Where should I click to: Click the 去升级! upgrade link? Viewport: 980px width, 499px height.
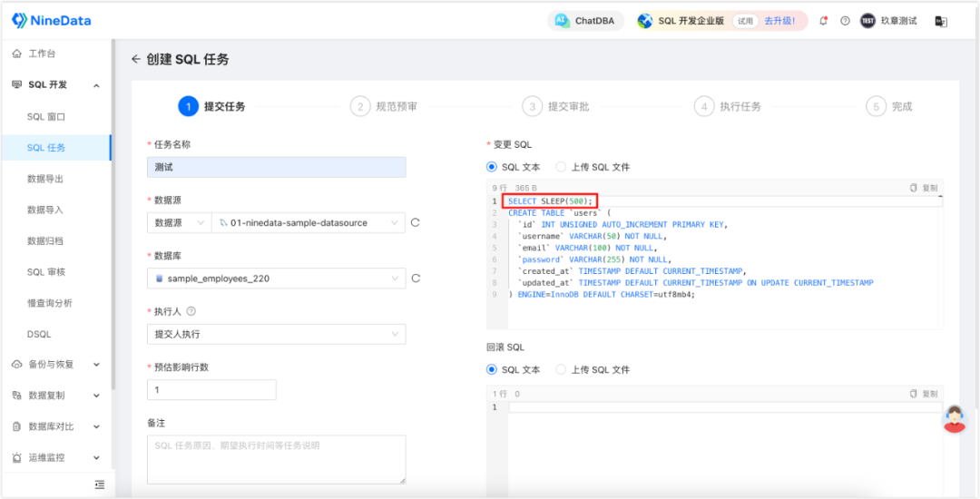pyautogui.click(x=779, y=21)
